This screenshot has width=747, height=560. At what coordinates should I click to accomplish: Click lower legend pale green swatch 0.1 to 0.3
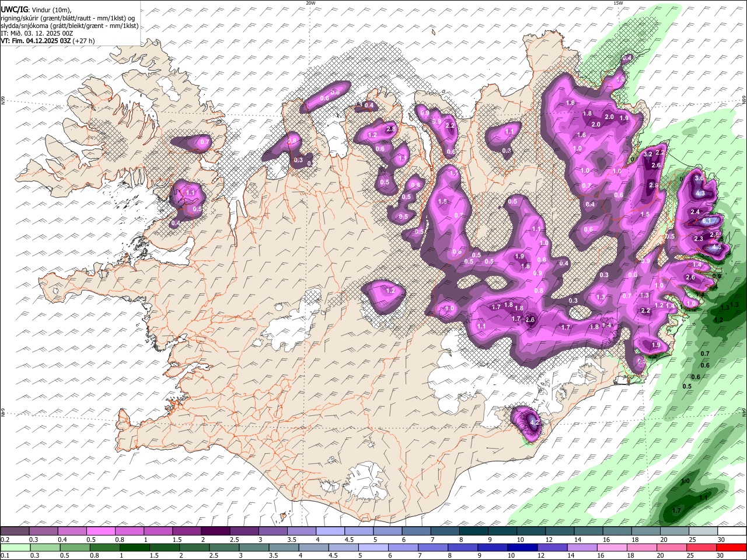point(16,547)
